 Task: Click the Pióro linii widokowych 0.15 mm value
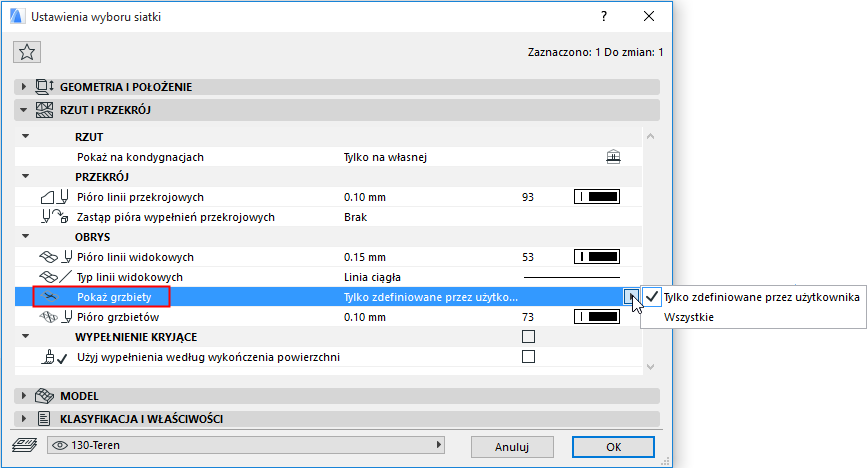tap(365, 257)
